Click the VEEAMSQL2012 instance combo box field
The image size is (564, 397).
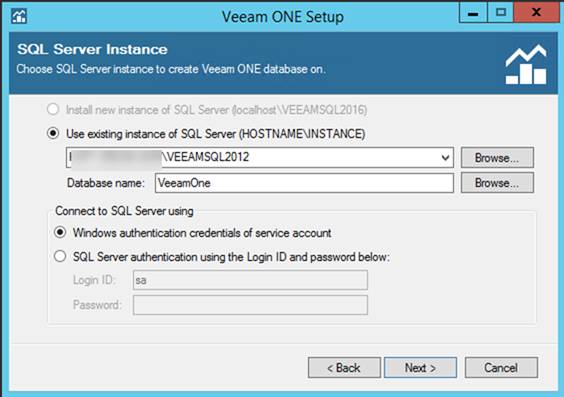click(260, 158)
